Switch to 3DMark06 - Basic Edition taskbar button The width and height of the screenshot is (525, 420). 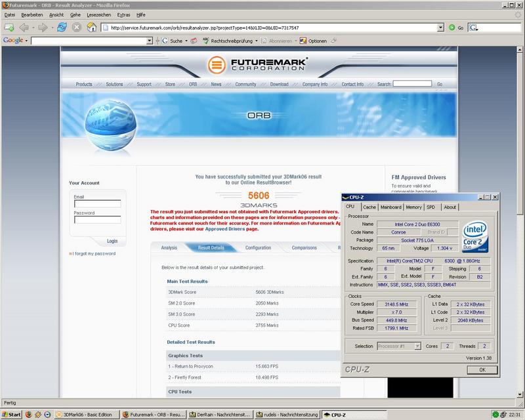[x=87, y=415]
